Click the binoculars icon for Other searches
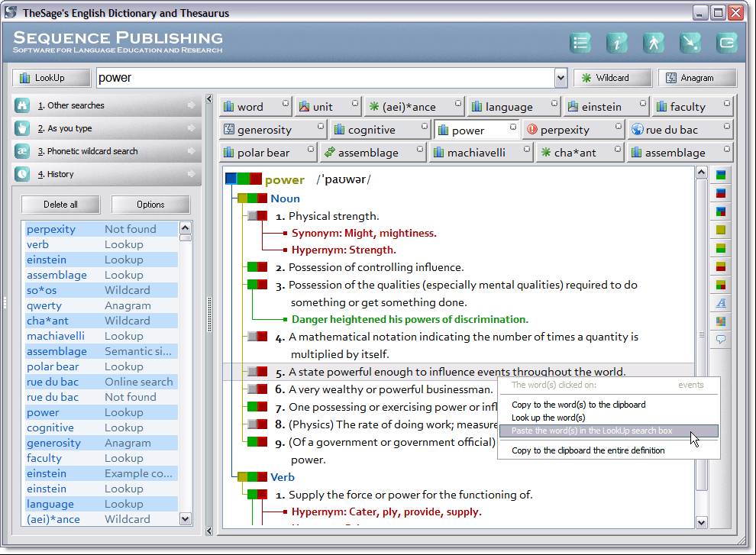This screenshot has height=555, width=756. click(22, 105)
